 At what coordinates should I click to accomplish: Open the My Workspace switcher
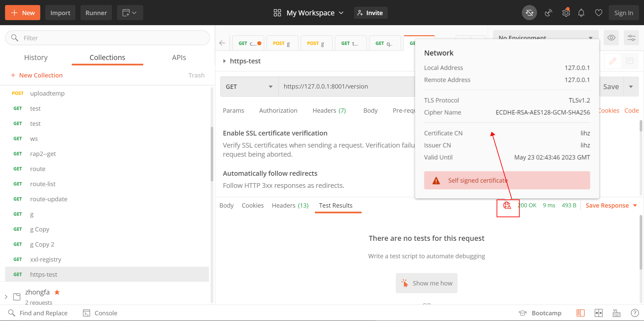(309, 13)
